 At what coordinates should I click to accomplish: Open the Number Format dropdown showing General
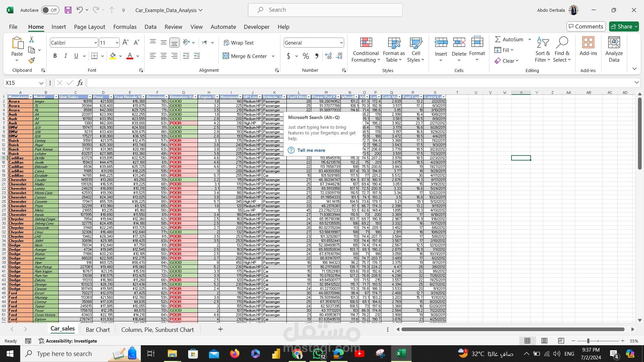(341, 43)
